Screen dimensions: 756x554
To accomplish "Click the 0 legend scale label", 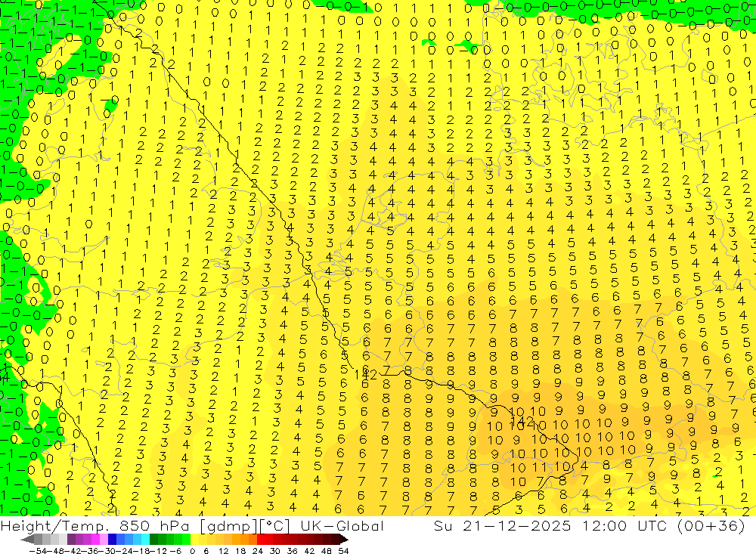I will 192,551.
